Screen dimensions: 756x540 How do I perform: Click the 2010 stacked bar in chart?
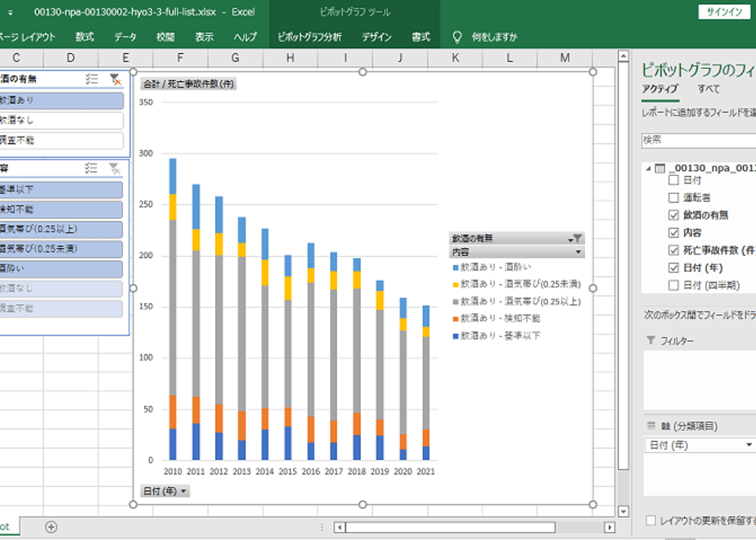tap(173, 309)
